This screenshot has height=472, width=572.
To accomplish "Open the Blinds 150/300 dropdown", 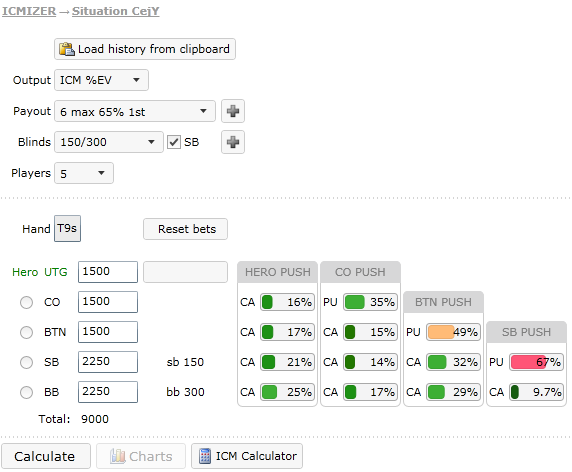I will click(109, 142).
